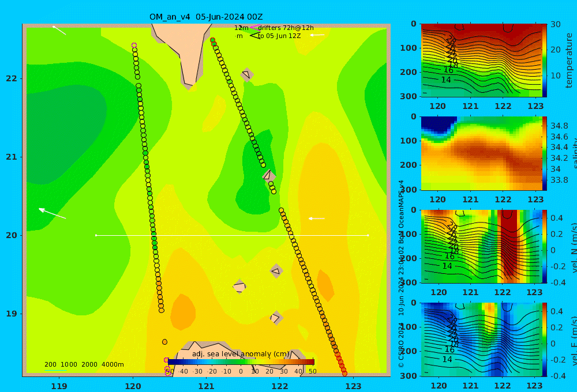Click the BoM OceanMAPS v4 timestamp text
This screenshot has width=577, height=392.
(x=401, y=248)
